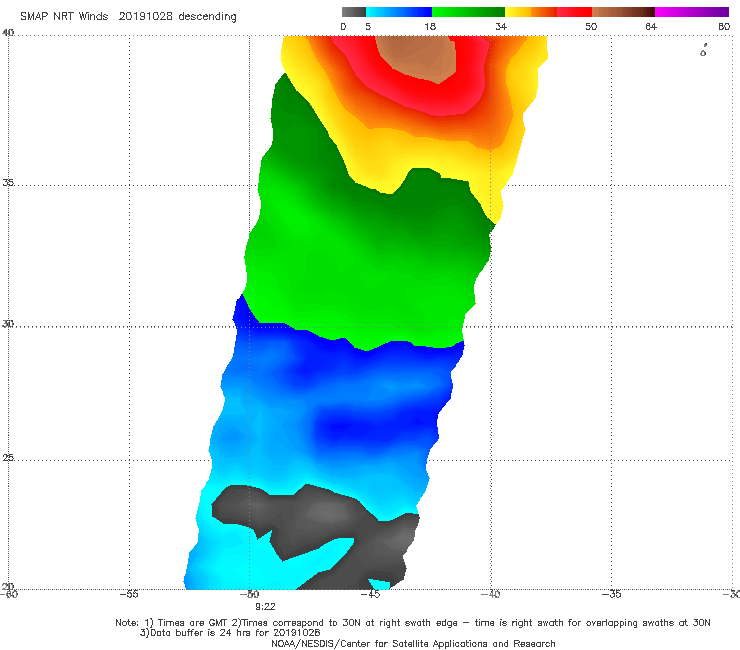This screenshot has height=650, width=740.
Task: Click color bar label 34
Action: pos(501,26)
